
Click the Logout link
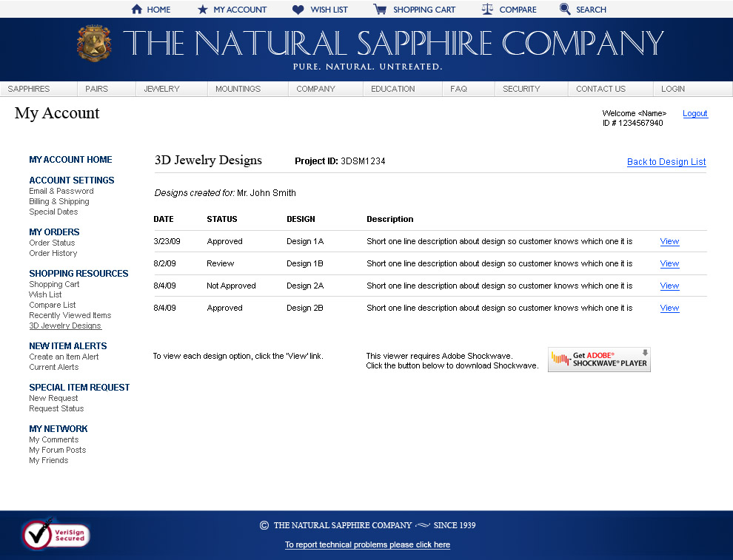(695, 113)
